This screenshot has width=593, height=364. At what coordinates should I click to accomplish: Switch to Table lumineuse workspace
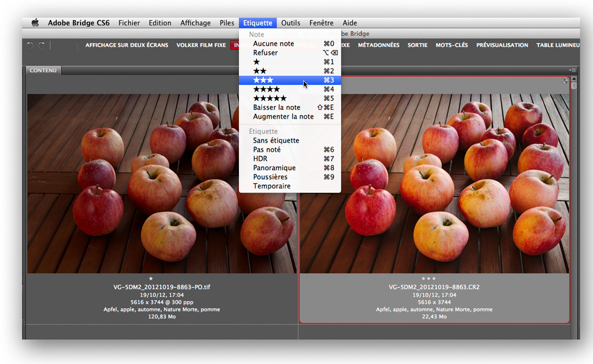[x=558, y=45]
